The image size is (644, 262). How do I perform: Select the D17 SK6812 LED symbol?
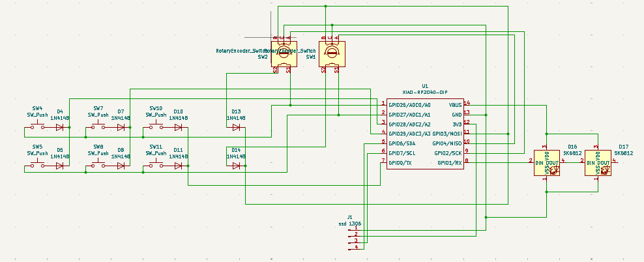point(598,163)
